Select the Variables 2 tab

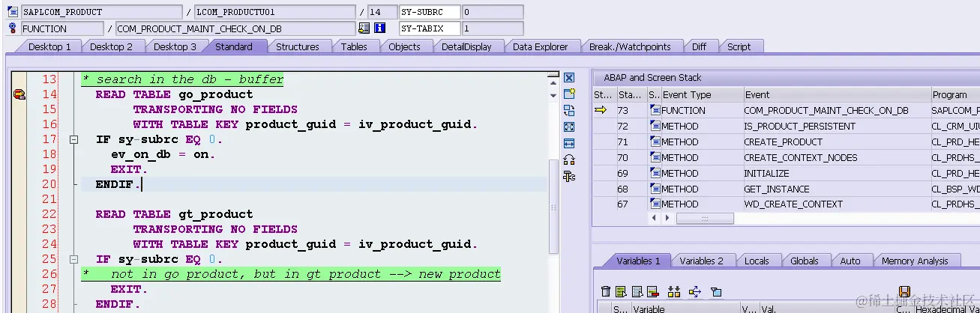[x=701, y=261]
